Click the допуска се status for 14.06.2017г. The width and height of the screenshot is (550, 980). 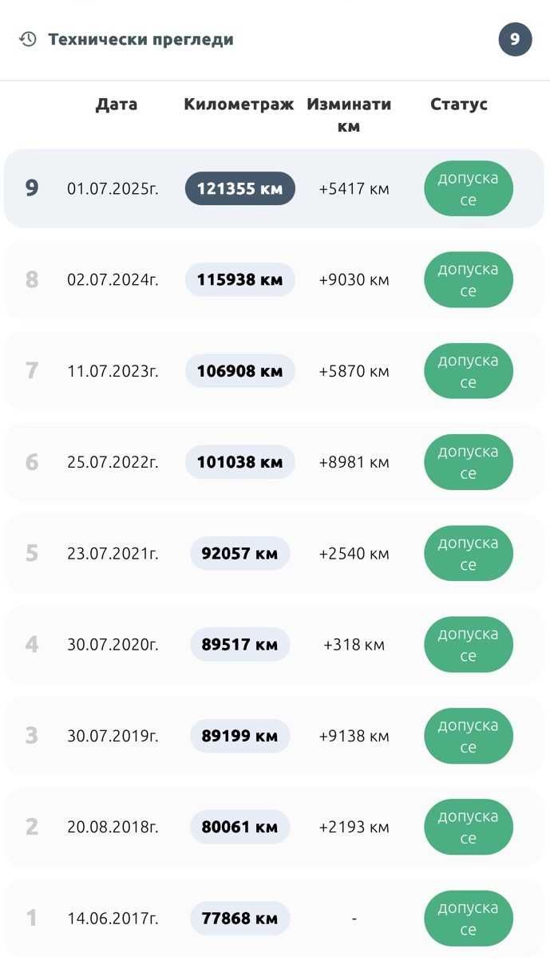point(468,918)
